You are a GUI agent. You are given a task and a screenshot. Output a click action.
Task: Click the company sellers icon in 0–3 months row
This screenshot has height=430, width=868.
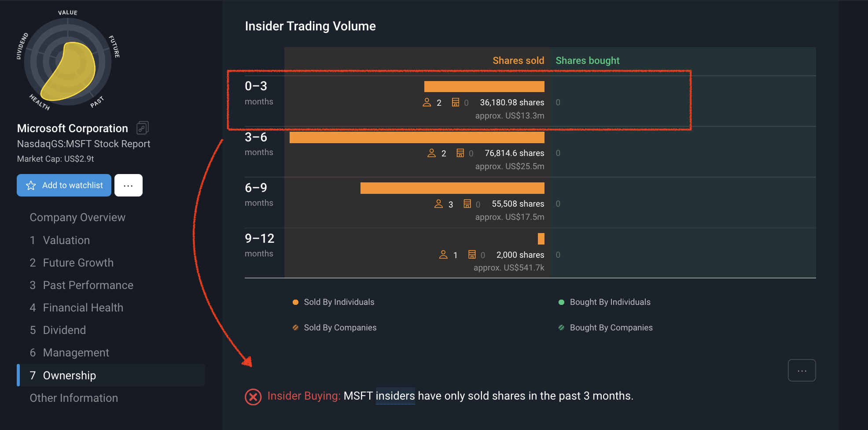tap(456, 103)
